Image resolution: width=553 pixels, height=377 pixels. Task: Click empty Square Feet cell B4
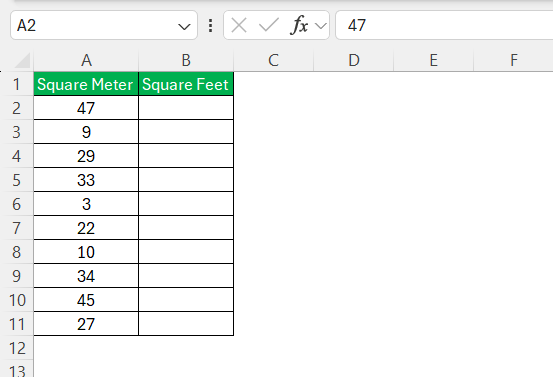point(186,156)
